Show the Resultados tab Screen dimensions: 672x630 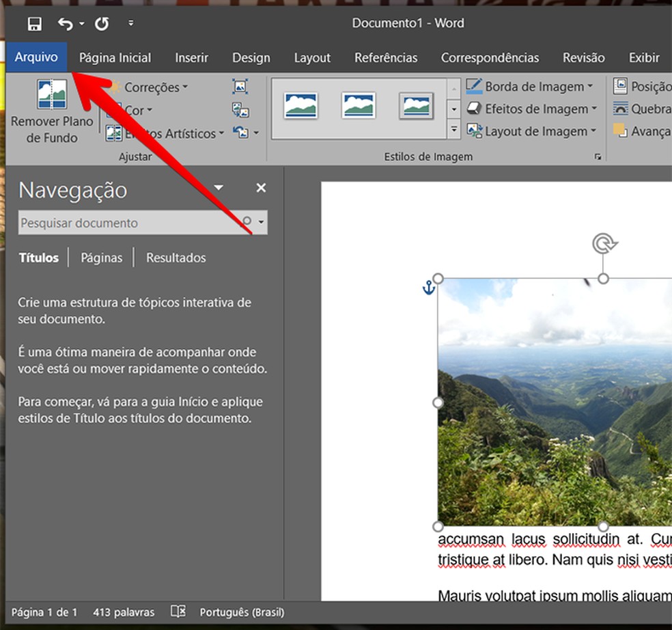[176, 258]
